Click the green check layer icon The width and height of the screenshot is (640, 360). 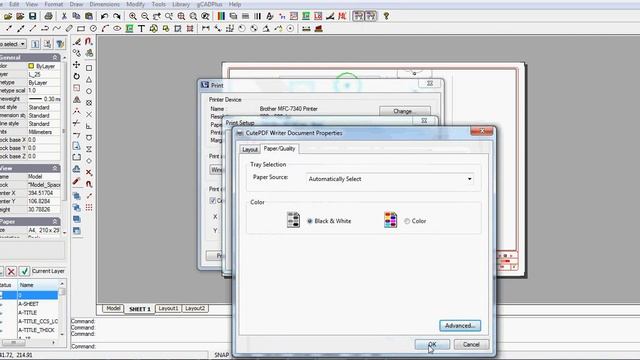point(24,271)
